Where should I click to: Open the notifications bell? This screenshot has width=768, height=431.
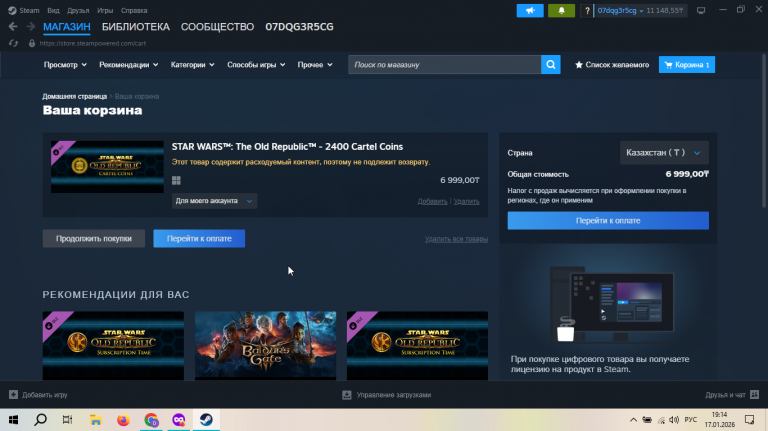(x=561, y=10)
